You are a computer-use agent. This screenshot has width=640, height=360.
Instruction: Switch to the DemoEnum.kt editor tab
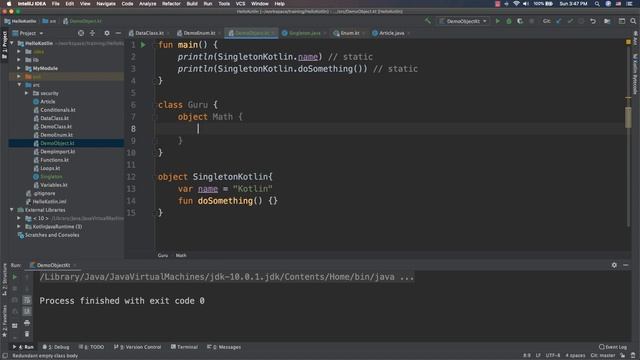pyautogui.click(x=199, y=33)
